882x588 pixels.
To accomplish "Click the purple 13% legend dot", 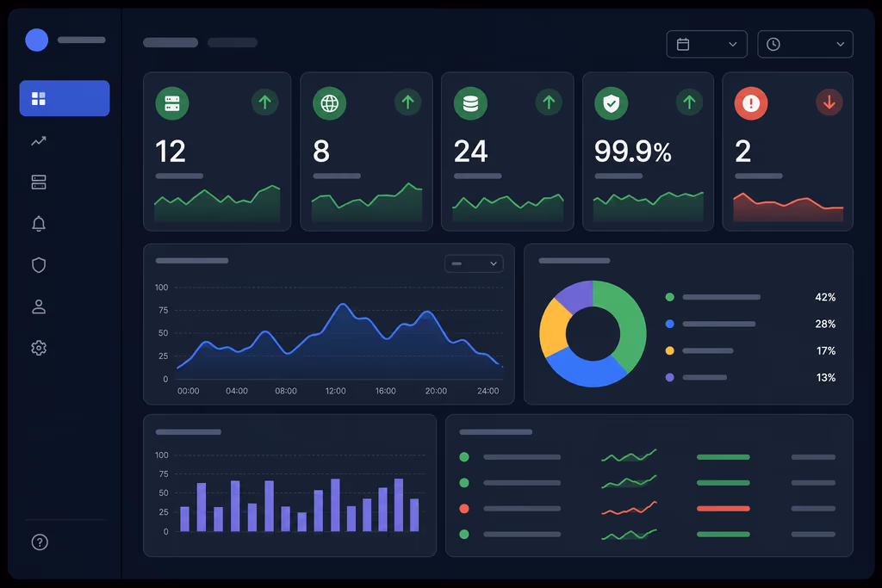I will [x=669, y=377].
